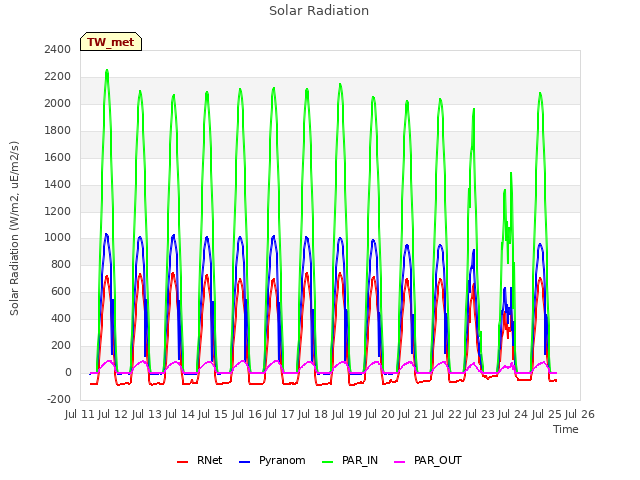This screenshot has width=640, height=480.
Task: Click the Jul 20 x-axis label
Action: click(x=380, y=414)
